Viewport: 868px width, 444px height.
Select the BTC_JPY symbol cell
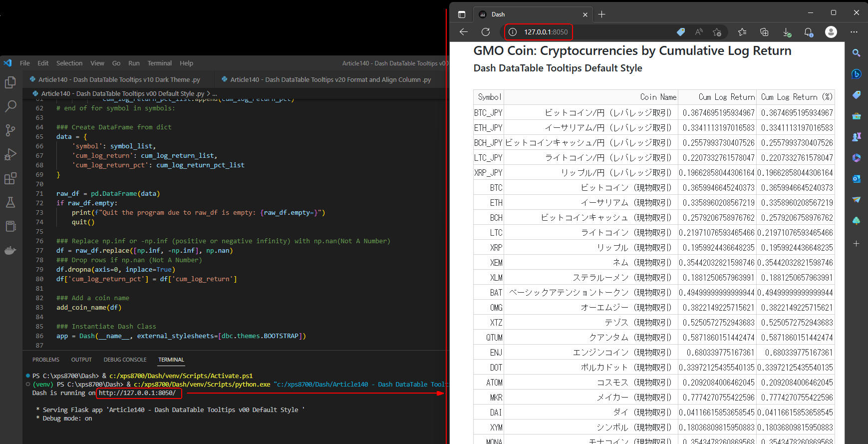pyautogui.click(x=488, y=113)
